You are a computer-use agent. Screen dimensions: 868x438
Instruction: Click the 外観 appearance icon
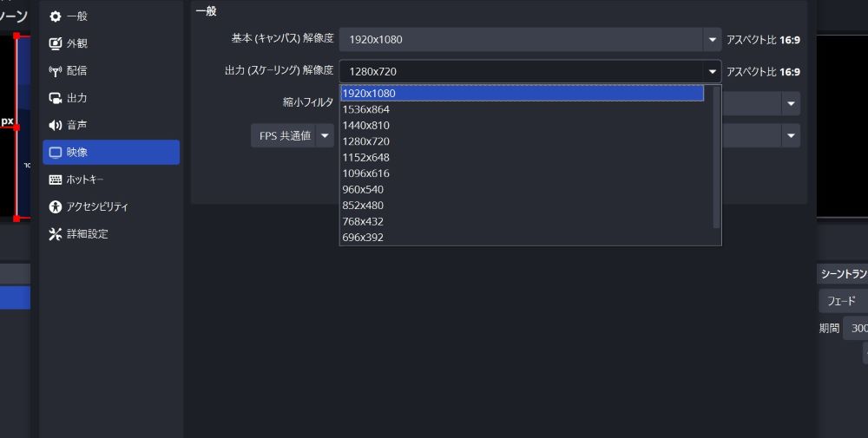point(56,43)
